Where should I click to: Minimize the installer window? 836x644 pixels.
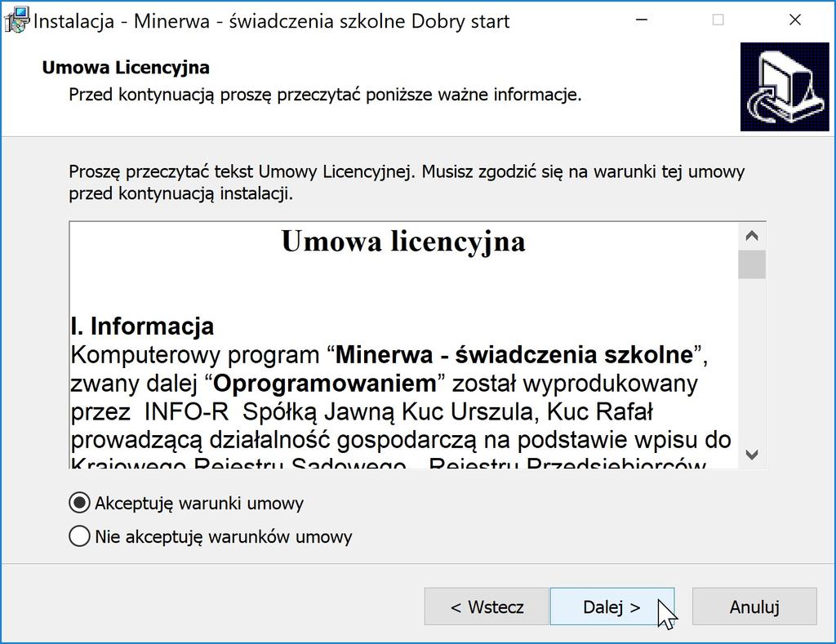pyautogui.click(x=642, y=20)
